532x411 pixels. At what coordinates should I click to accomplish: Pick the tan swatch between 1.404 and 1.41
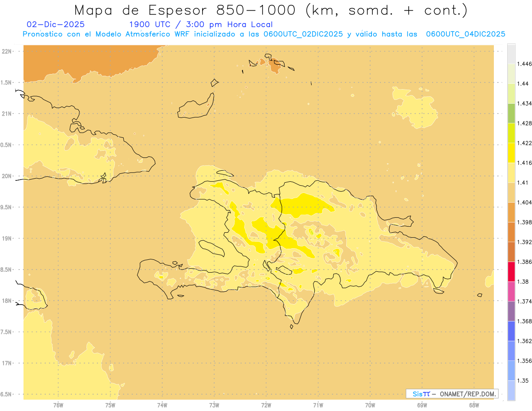pyautogui.click(x=511, y=192)
